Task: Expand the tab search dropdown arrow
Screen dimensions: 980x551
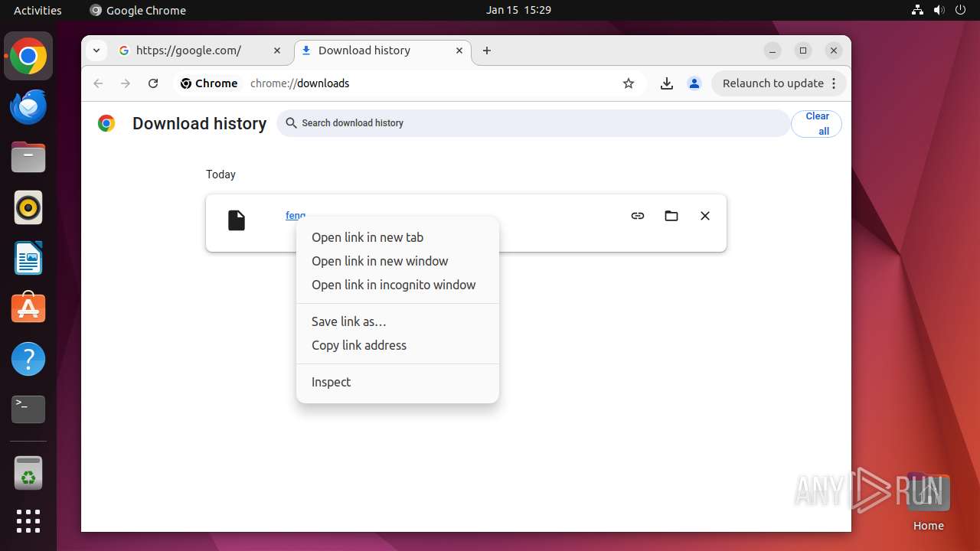Action: (x=96, y=51)
